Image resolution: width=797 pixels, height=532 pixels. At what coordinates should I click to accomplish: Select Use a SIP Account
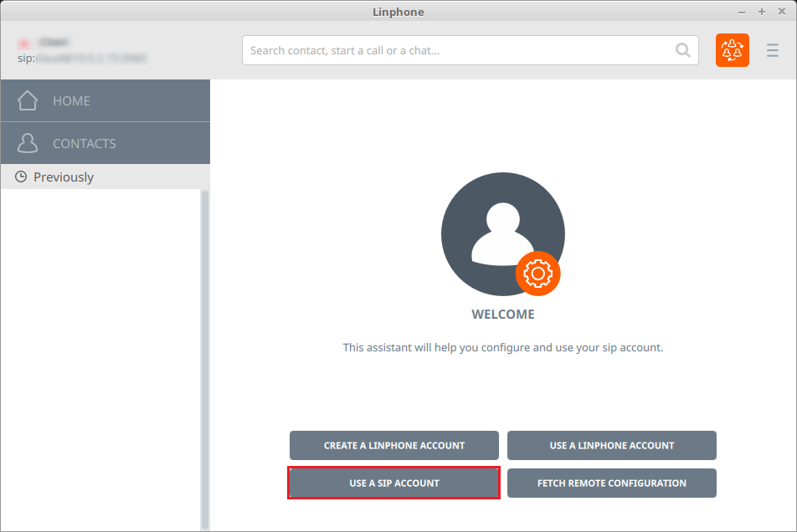click(394, 483)
